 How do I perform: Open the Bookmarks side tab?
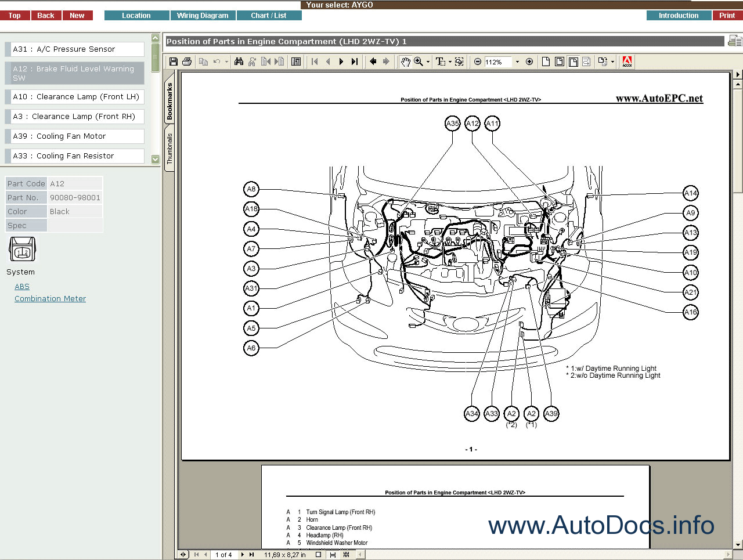169,101
